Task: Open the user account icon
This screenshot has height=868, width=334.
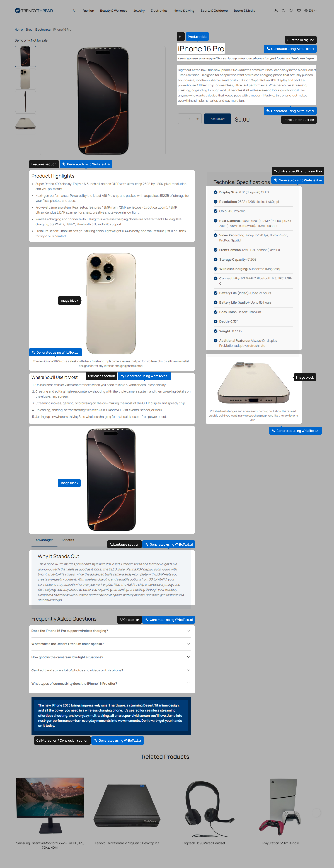Action: [276, 11]
